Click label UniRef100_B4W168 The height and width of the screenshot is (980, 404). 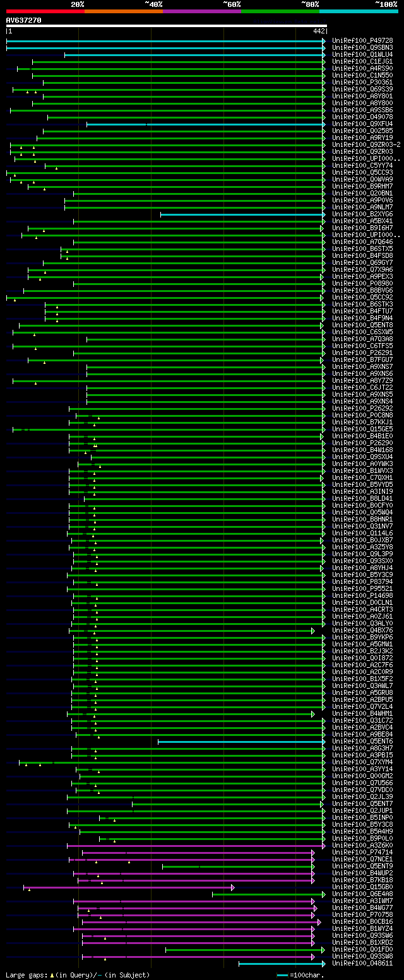[362, 450]
